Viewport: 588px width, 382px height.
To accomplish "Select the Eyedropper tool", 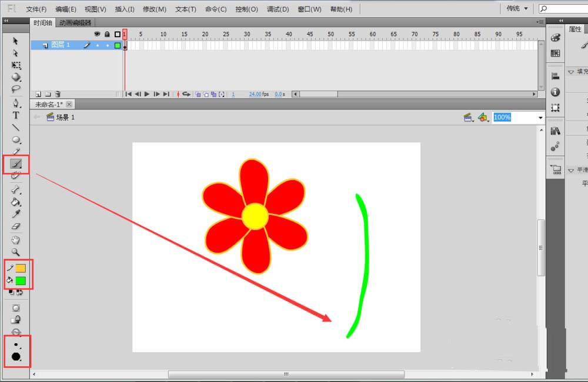I will (x=16, y=214).
